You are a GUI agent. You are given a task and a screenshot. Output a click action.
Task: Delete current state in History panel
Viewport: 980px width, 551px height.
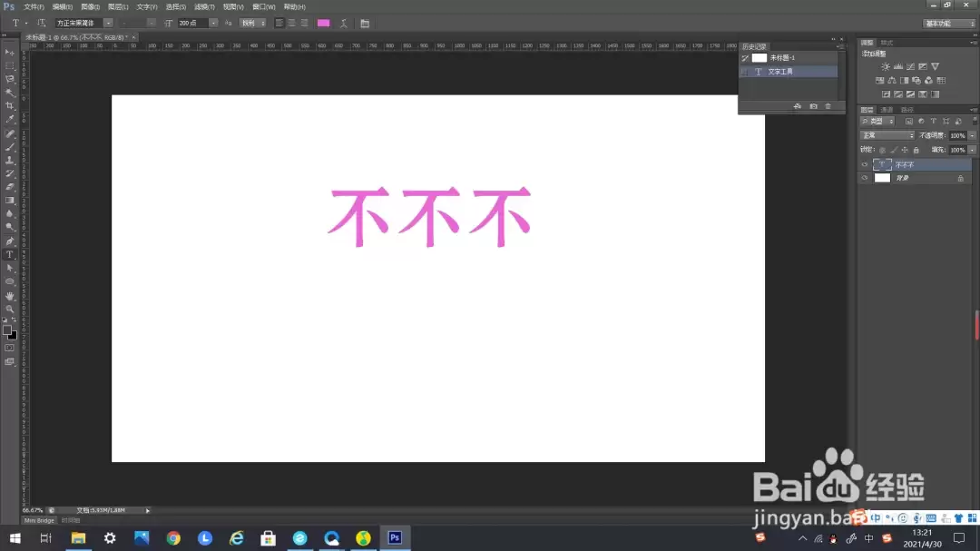pos(828,106)
